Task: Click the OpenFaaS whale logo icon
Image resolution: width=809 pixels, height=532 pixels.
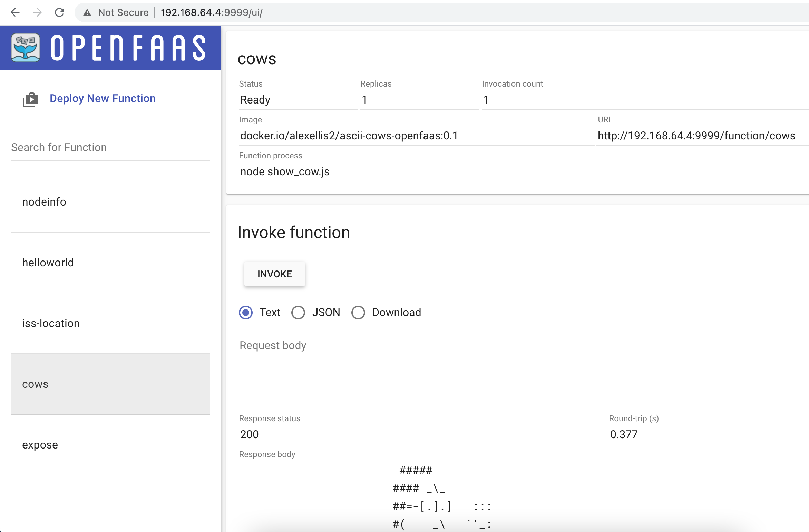Action: pyautogui.click(x=26, y=48)
